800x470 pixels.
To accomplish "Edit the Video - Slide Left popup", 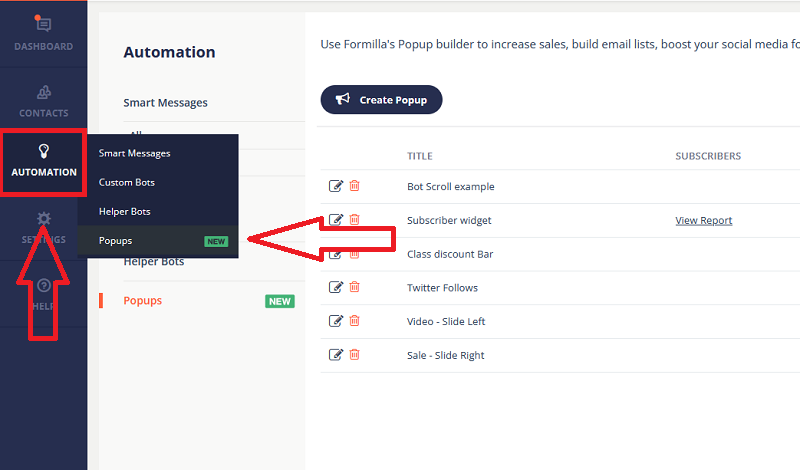I will pos(336,321).
